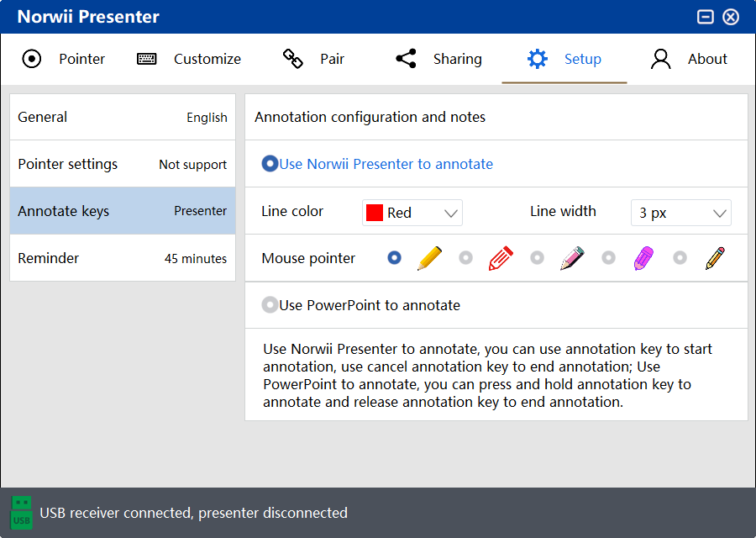The image size is (756, 538).
Task: Click the Annotation configuration and notes heading
Action: 370,117
